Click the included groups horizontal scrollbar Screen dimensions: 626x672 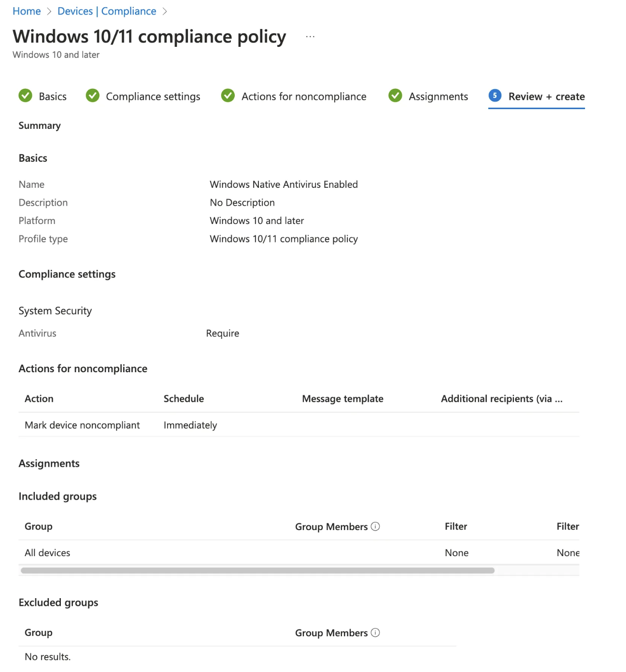[257, 571]
